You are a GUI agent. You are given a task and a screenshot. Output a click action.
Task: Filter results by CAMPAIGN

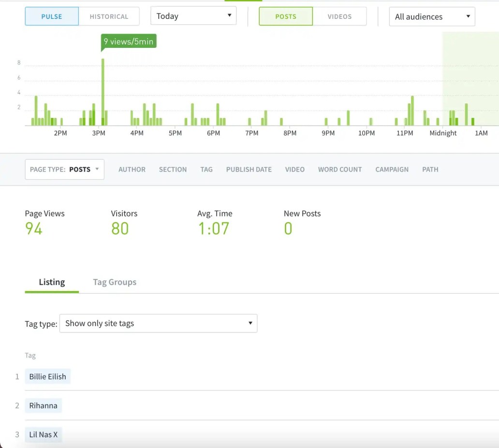392,169
